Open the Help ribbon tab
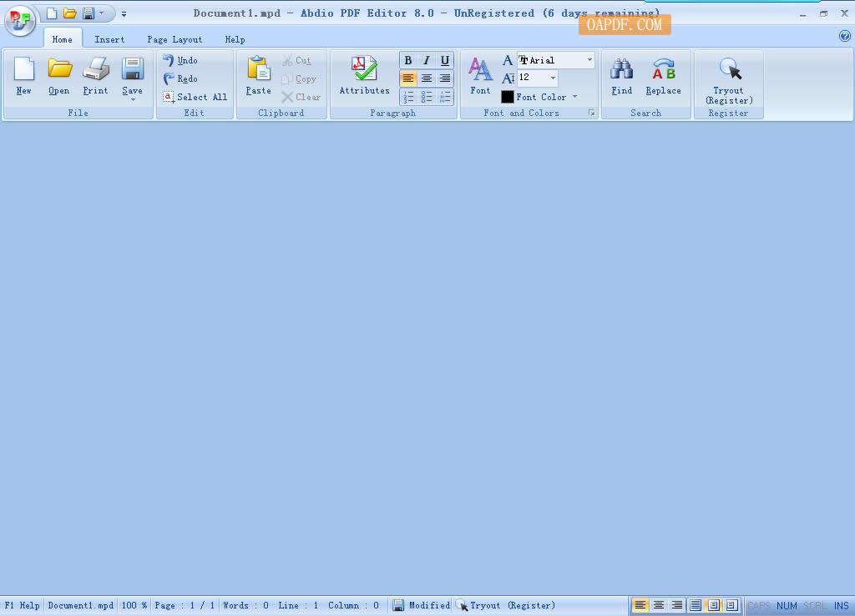This screenshot has width=855, height=616. coord(235,39)
